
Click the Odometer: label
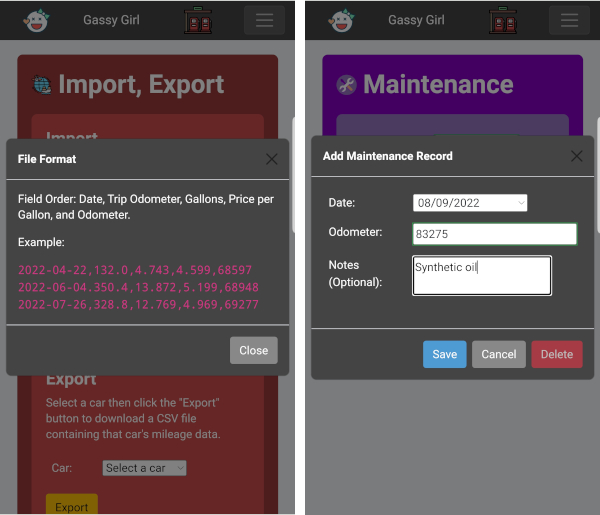[355, 232]
